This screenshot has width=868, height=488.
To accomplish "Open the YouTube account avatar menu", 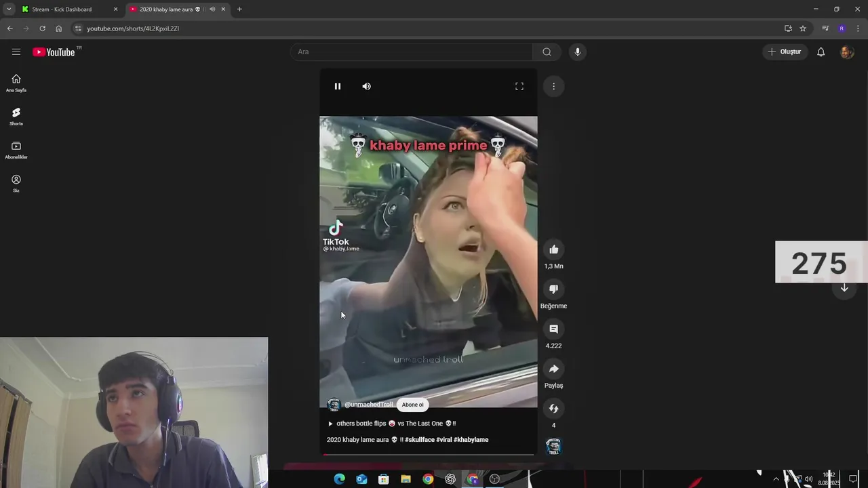I will (x=846, y=52).
